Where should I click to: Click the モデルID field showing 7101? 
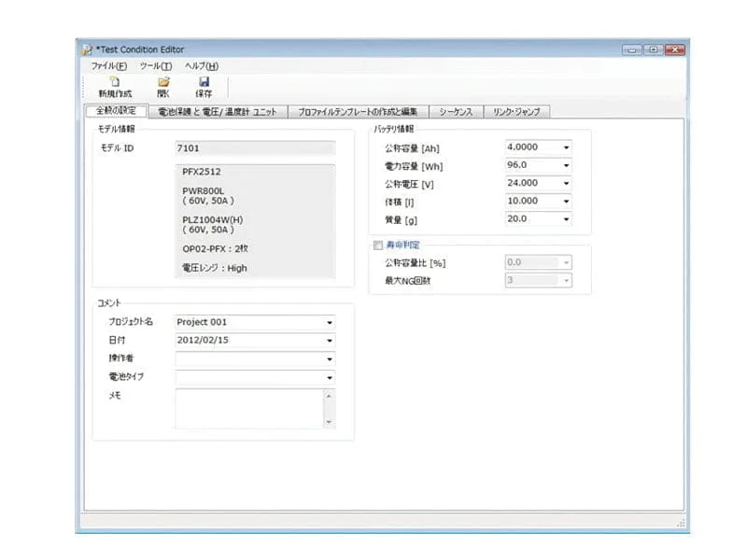point(252,147)
